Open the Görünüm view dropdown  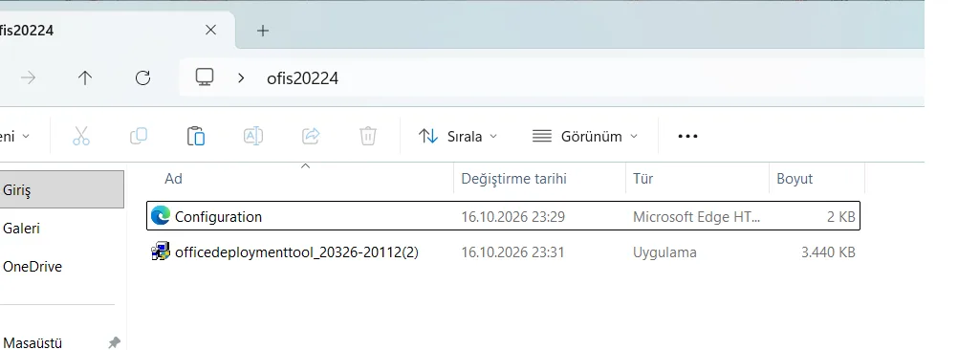pos(585,136)
